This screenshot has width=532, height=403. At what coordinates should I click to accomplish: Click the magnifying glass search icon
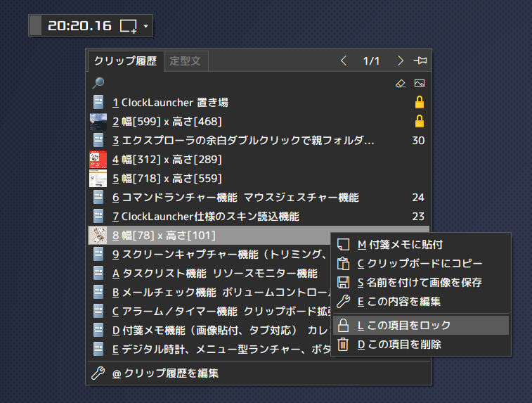point(98,83)
